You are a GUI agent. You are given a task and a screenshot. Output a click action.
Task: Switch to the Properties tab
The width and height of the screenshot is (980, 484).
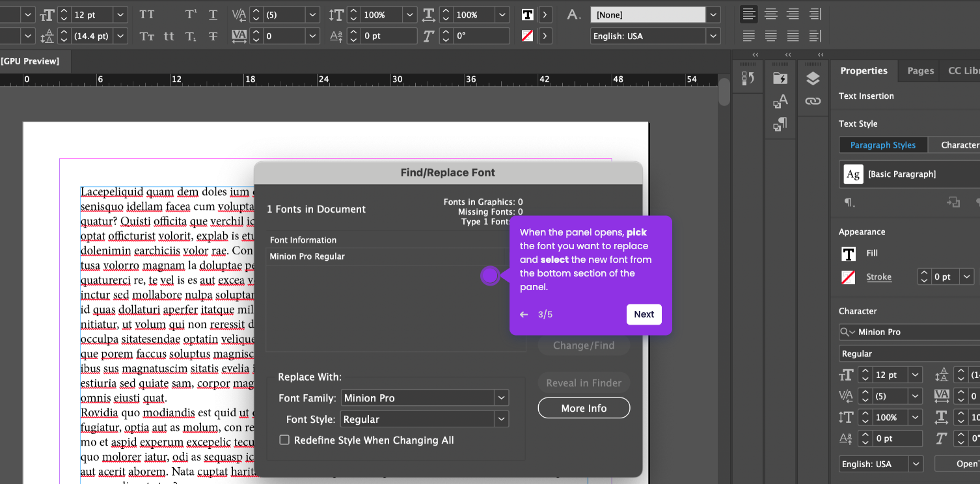[864, 71]
